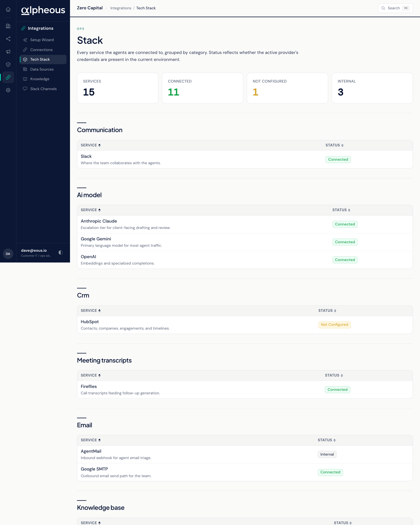This screenshot has height=525, width=420.
Task: Open the shield check icon in rail
Action: (8, 64)
